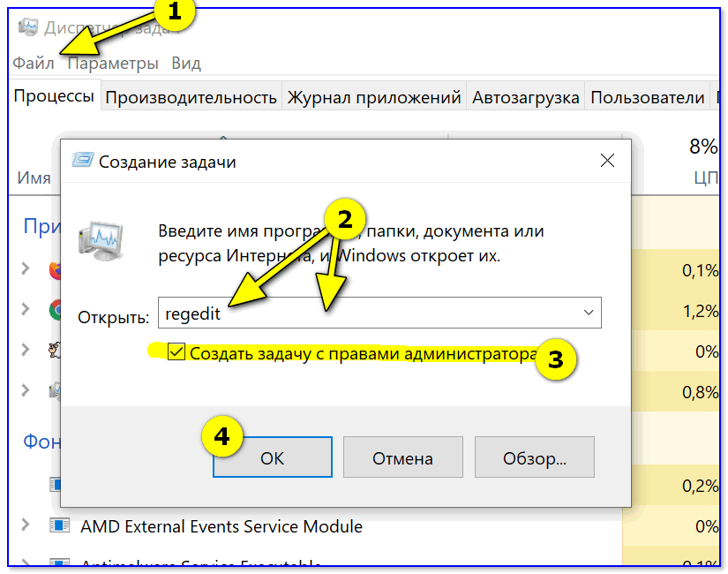Sort by the Имя column header

[34, 178]
